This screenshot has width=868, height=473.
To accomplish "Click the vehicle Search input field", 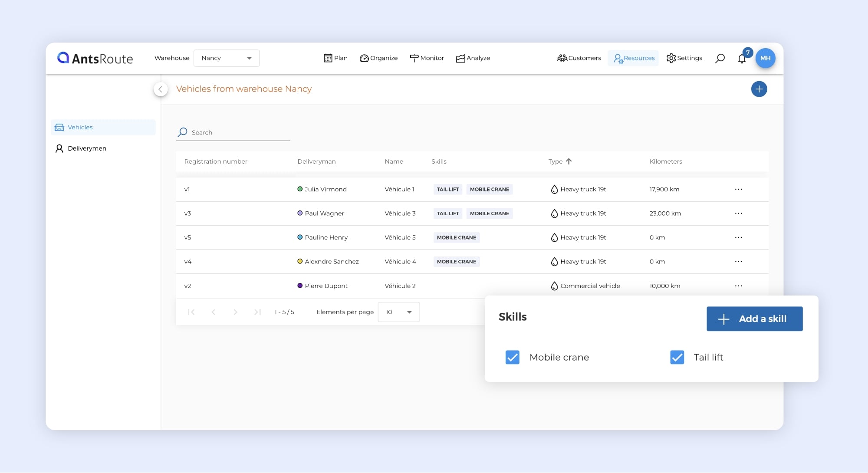I will tap(239, 133).
